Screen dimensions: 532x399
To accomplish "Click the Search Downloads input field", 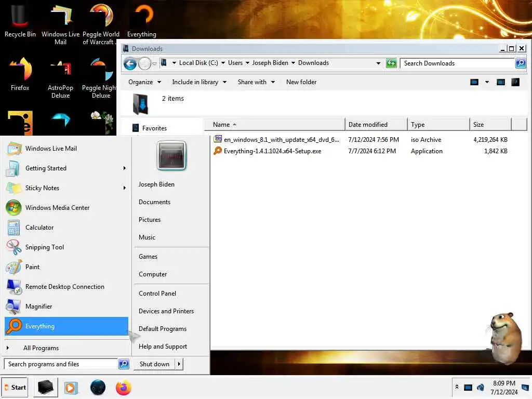I will coord(457,63).
